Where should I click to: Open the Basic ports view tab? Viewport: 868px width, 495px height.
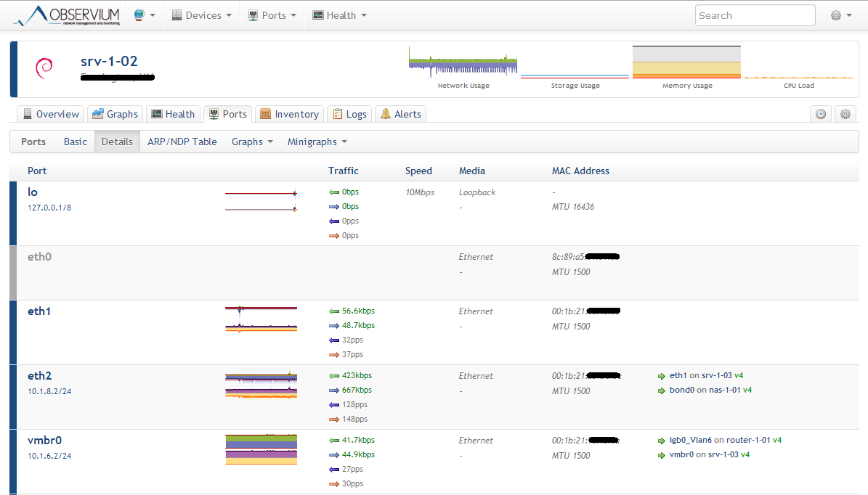click(76, 142)
